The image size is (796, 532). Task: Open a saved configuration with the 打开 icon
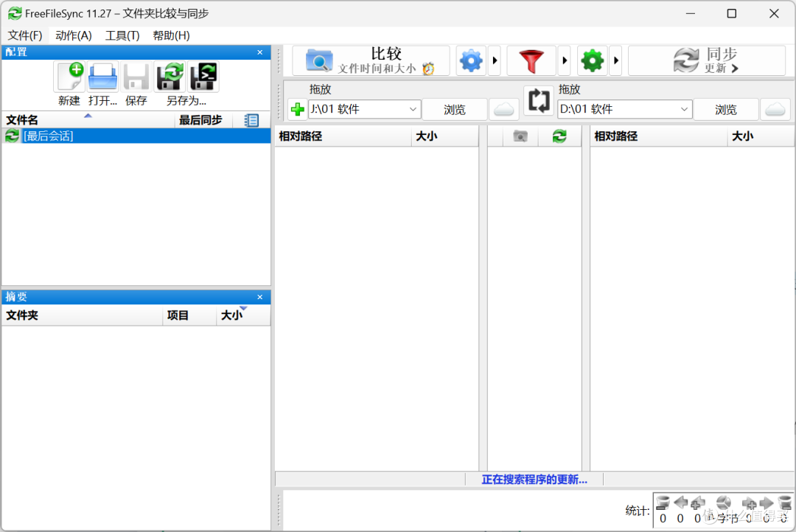click(x=102, y=77)
